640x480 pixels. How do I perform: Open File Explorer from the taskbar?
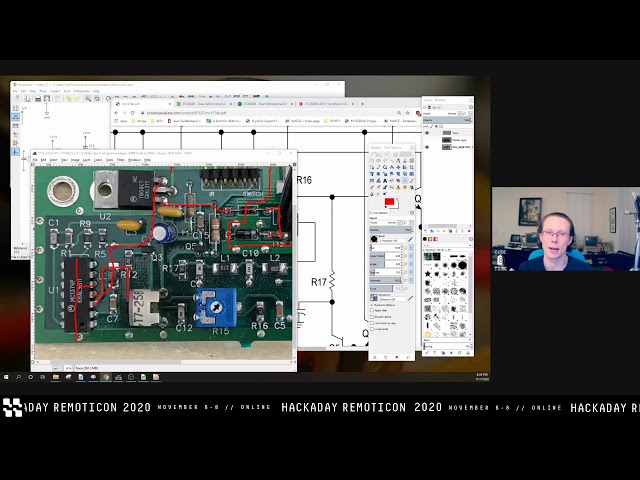[56, 377]
